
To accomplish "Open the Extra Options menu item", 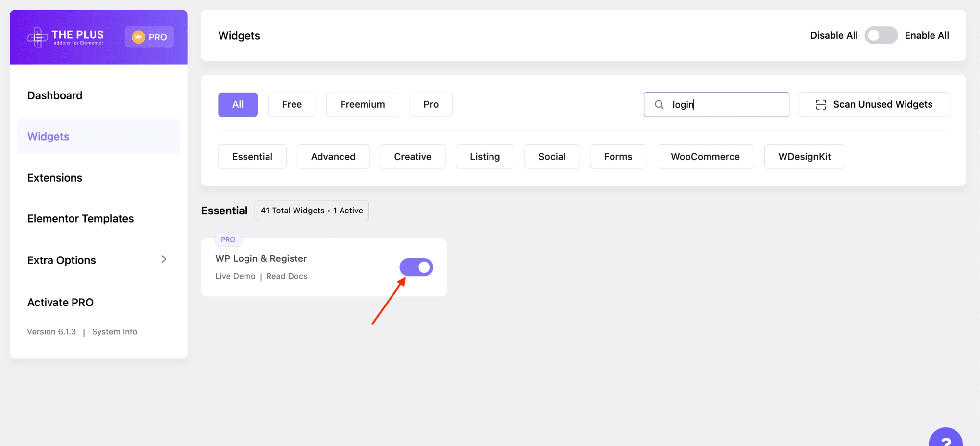I will (x=62, y=260).
